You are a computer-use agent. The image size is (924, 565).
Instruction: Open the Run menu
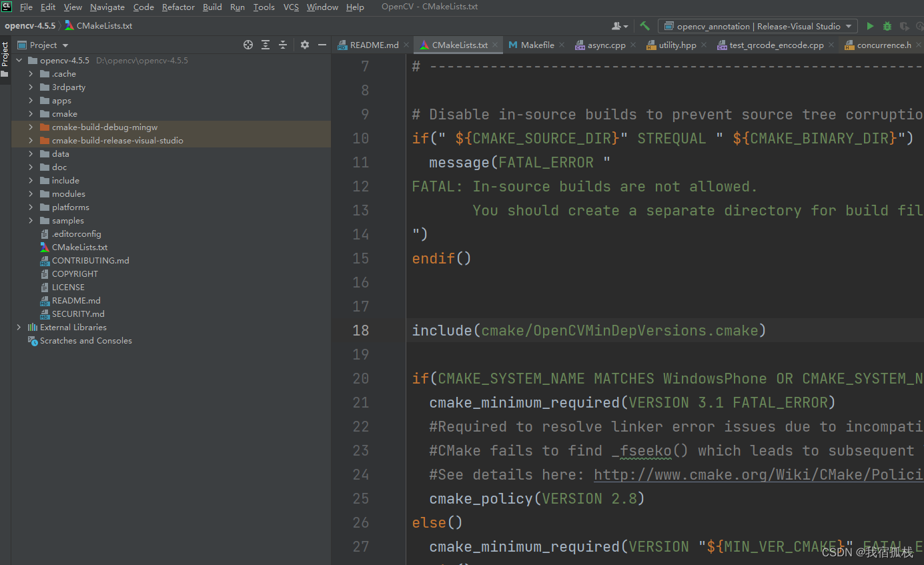click(237, 7)
